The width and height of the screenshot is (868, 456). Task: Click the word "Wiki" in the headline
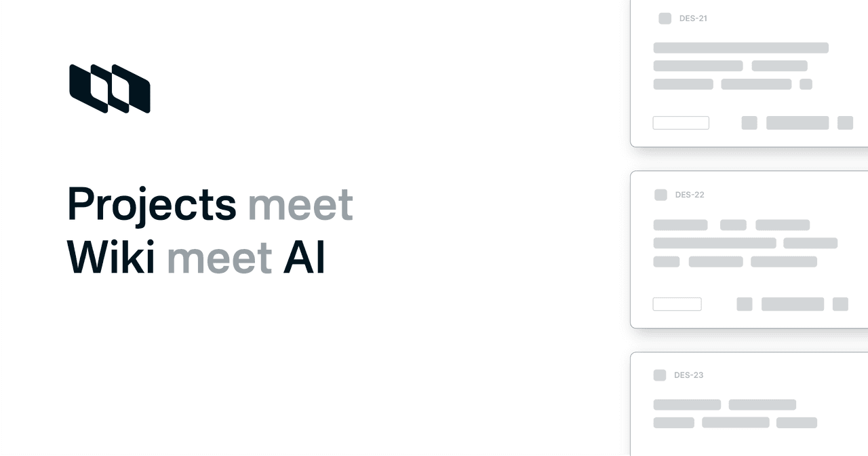pos(111,258)
